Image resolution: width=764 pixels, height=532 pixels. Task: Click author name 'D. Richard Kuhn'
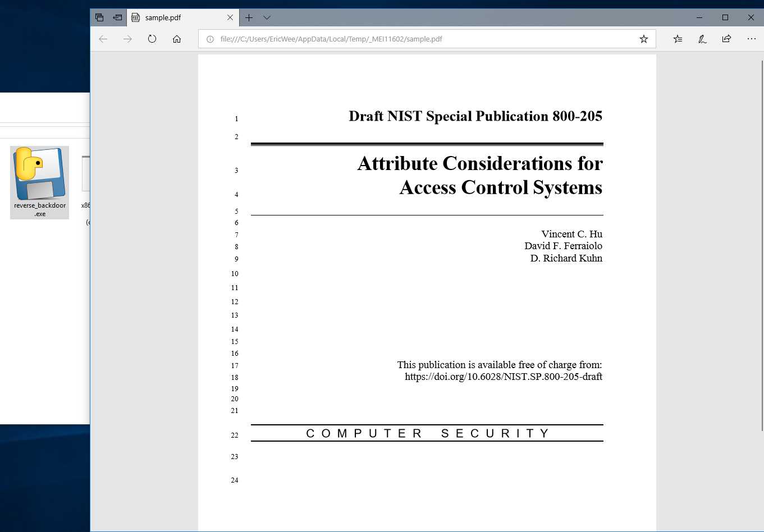coord(566,258)
